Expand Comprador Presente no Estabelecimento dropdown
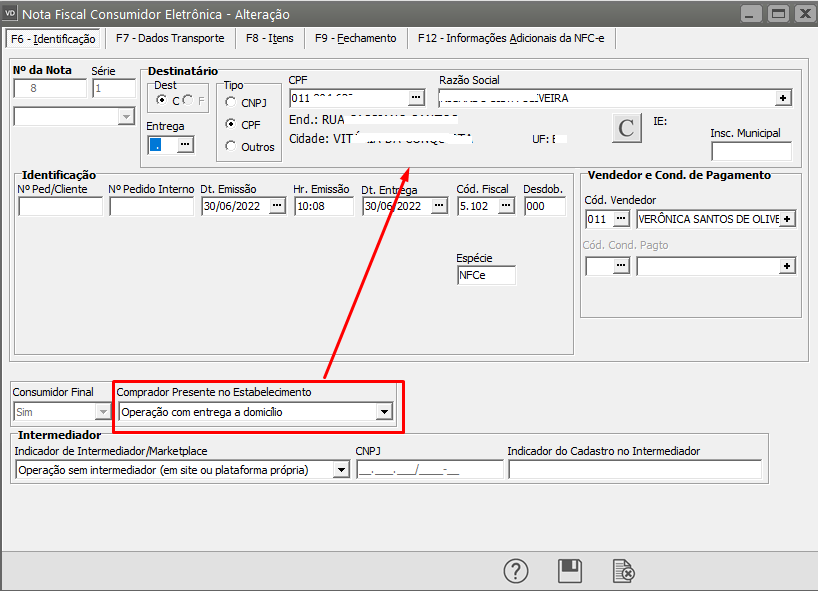 coord(383,411)
